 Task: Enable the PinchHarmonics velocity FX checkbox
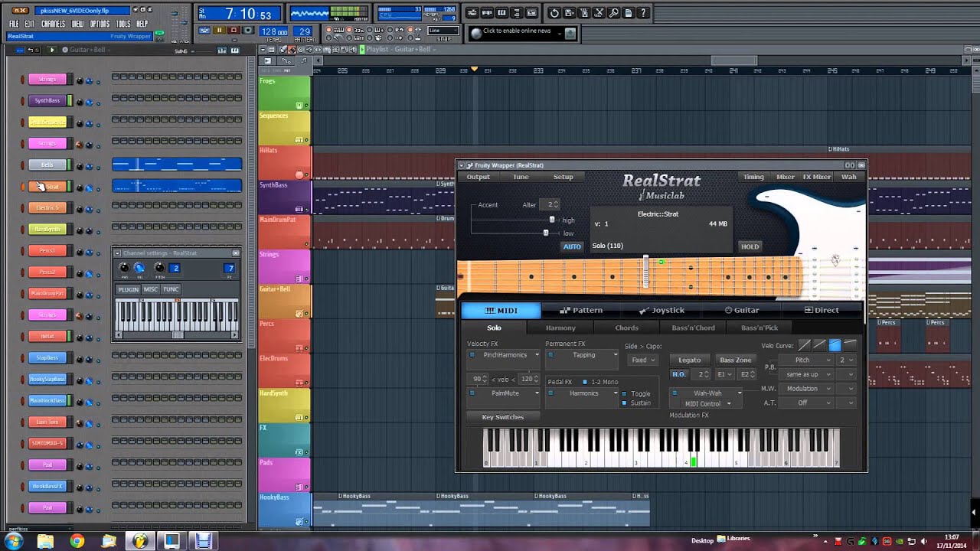tap(472, 354)
